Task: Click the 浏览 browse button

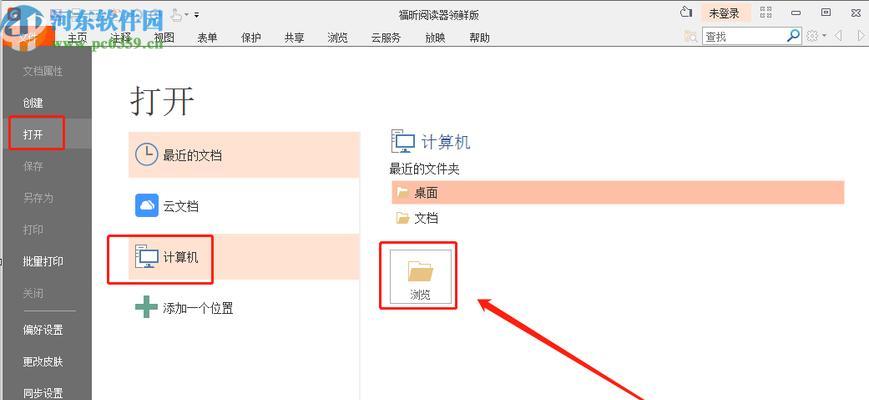Action: pyautogui.click(x=420, y=275)
